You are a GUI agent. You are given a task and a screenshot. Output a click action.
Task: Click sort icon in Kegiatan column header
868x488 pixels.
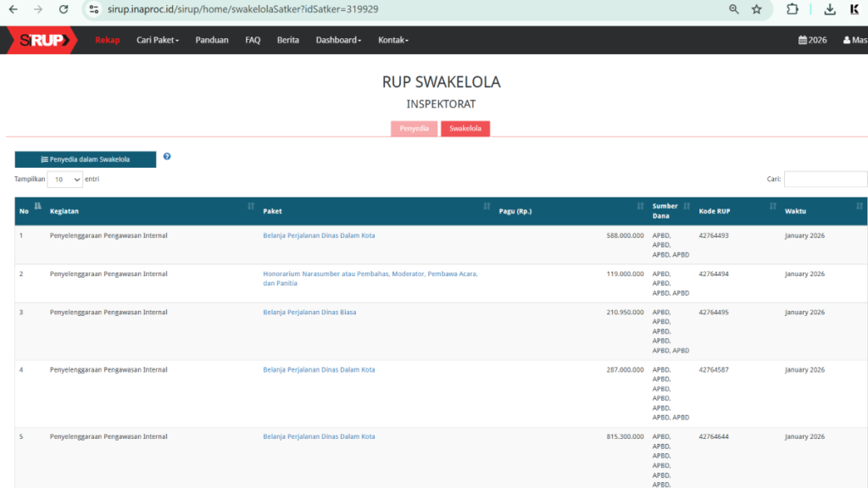pos(250,206)
